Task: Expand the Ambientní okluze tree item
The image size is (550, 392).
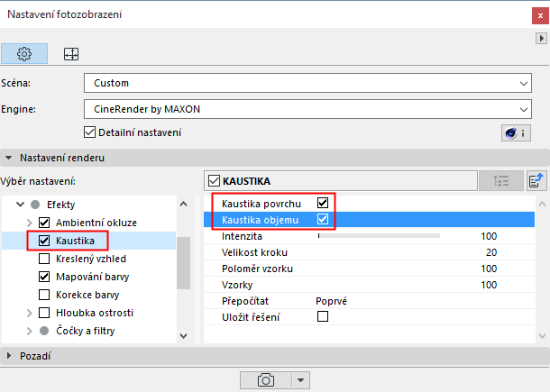Action: (x=29, y=223)
